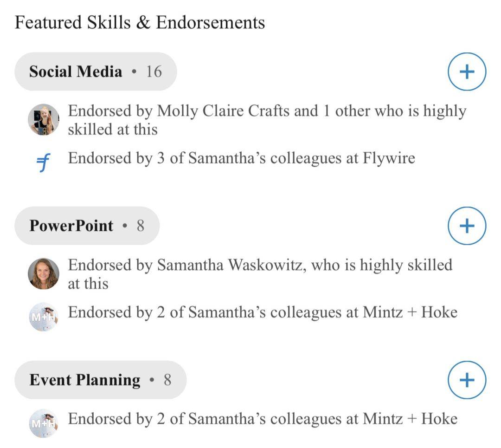The width and height of the screenshot is (501, 448).
Task: Click Mintz + Hoke logo under Event Planning
Action: pos(44,423)
